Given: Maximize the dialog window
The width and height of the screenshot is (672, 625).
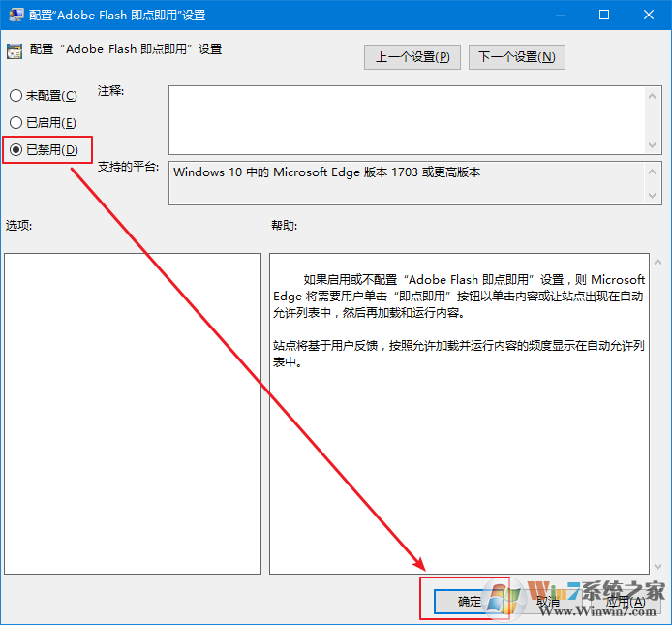Looking at the screenshot, I should pyautogui.click(x=604, y=15).
